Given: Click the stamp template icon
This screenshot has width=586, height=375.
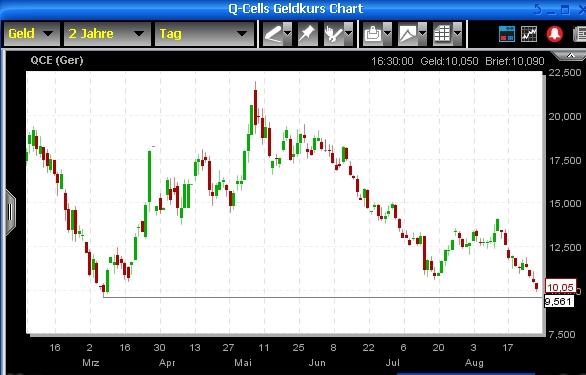Looking at the screenshot, I should [x=373, y=34].
